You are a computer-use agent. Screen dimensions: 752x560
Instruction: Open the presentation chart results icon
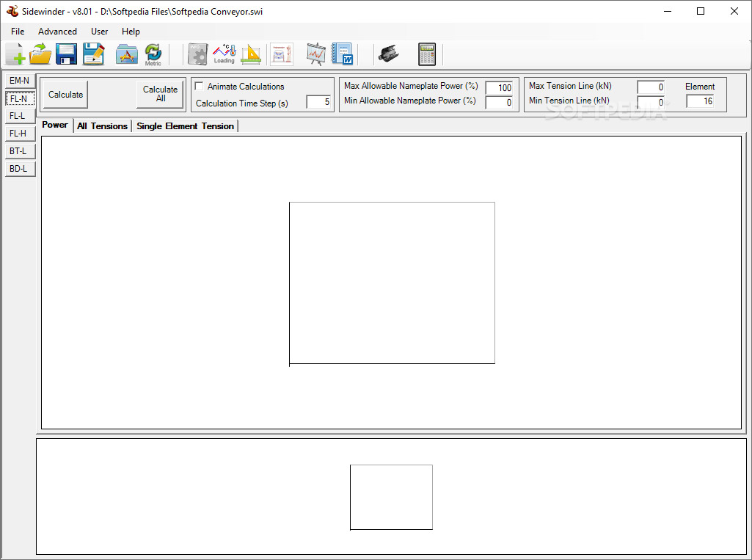click(x=316, y=54)
